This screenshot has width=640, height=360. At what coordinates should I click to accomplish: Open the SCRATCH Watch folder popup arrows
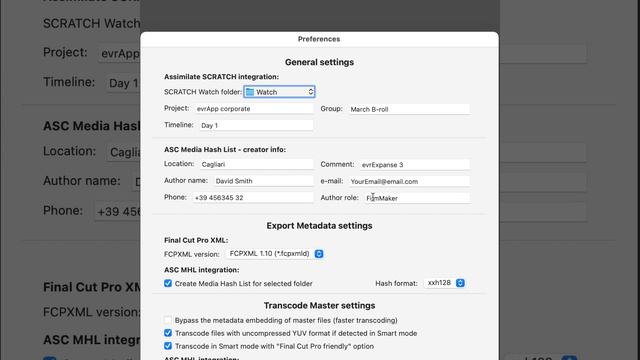point(311,92)
